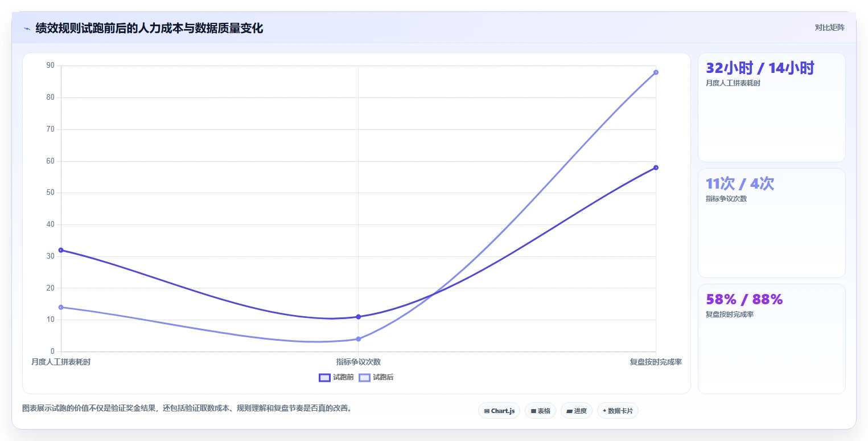Click the Chart.js tag icon
868x441 pixels.
click(x=487, y=411)
